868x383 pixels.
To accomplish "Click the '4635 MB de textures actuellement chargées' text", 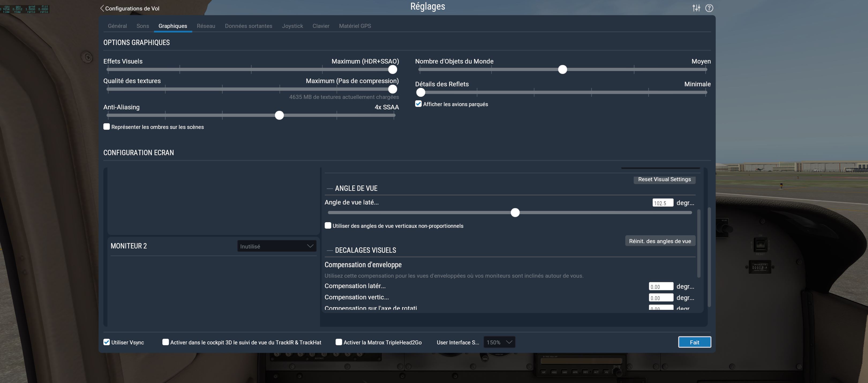I will coord(344,97).
